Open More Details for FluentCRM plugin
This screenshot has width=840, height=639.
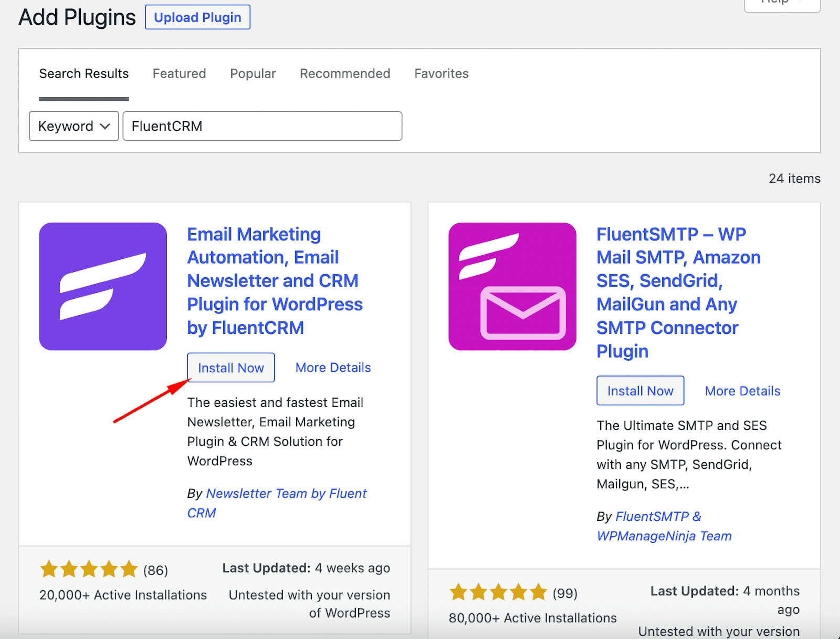tap(333, 368)
